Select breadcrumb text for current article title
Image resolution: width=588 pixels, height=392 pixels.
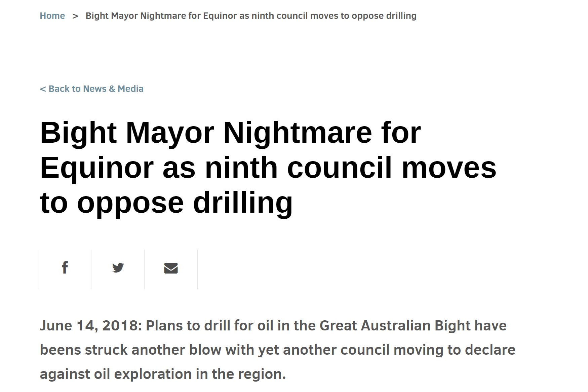[x=251, y=16]
